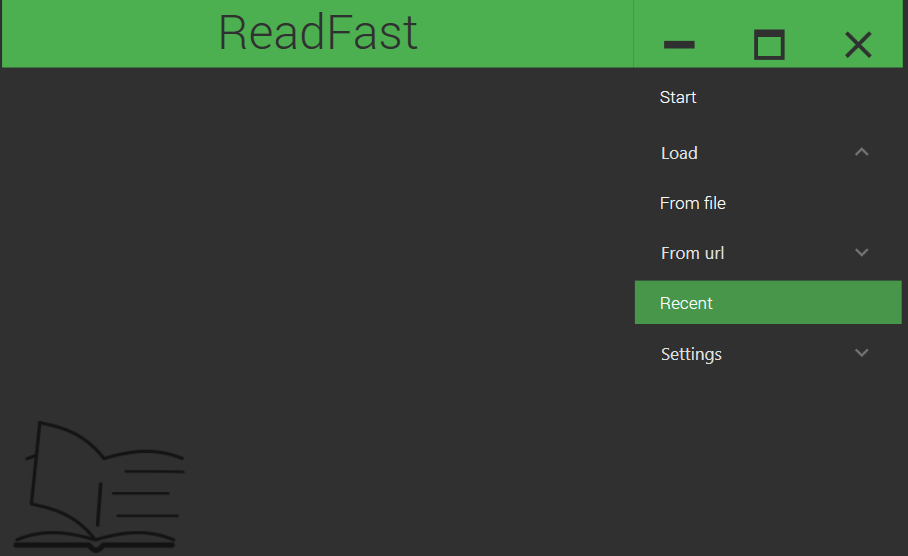Minimize the ReadFast window

[679, 45]
